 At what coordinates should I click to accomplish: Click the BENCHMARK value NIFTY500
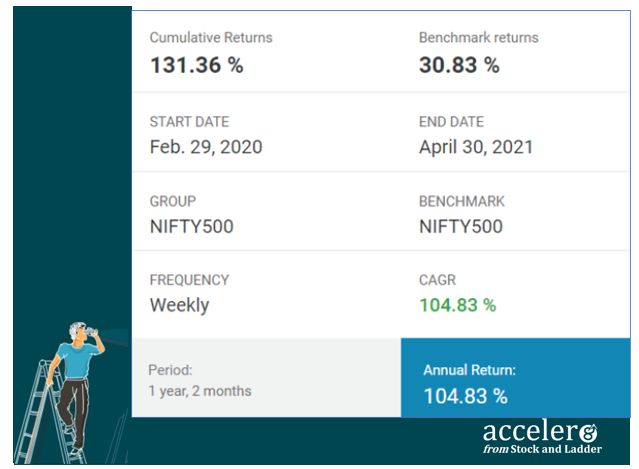coord(461,227)
